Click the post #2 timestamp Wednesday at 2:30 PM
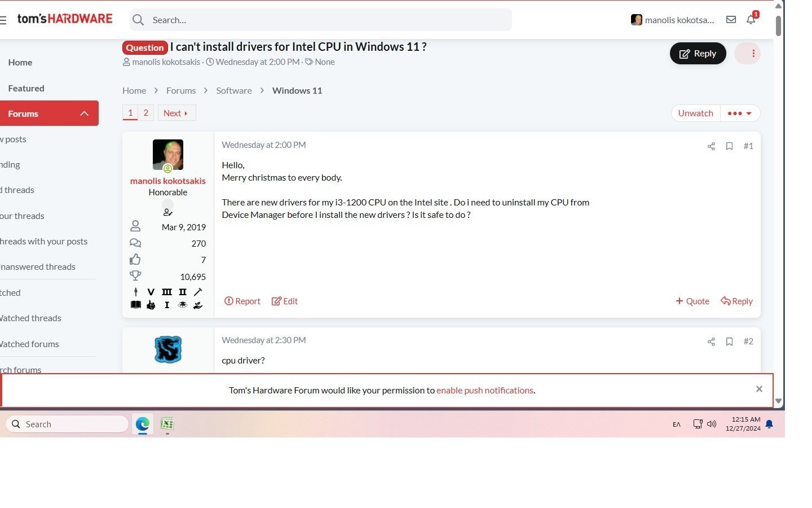Image resolution: width=812 pixels, height=508 pixels. [x=264, y=340]
